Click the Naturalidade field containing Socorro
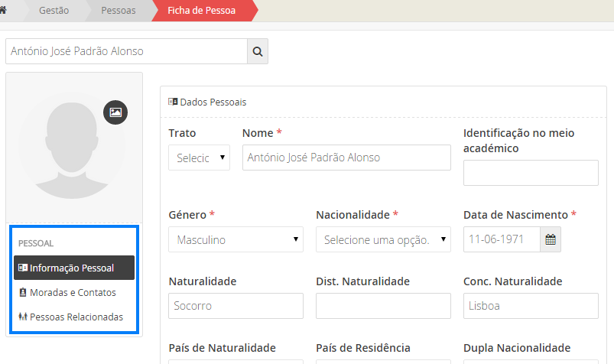Image resolution: width=614 pixels, height=364 pixels. pyautogui.click(x=236, y=306)
